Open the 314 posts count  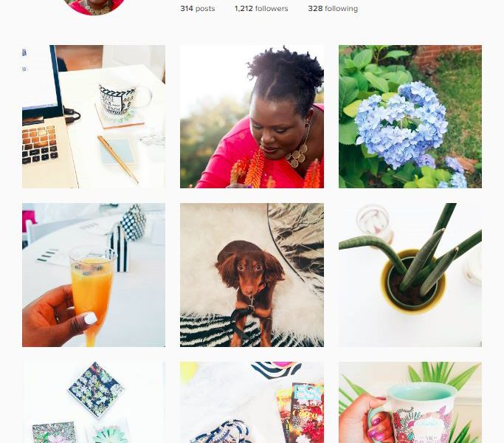(197, 9)
